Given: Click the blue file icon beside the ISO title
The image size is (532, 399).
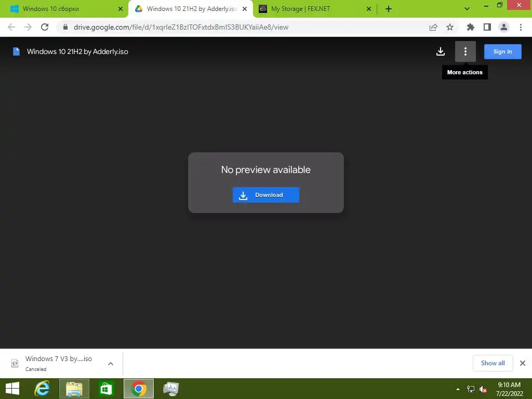Looking at the screenshot, I should pyautogui.click(x=16, y=51).
